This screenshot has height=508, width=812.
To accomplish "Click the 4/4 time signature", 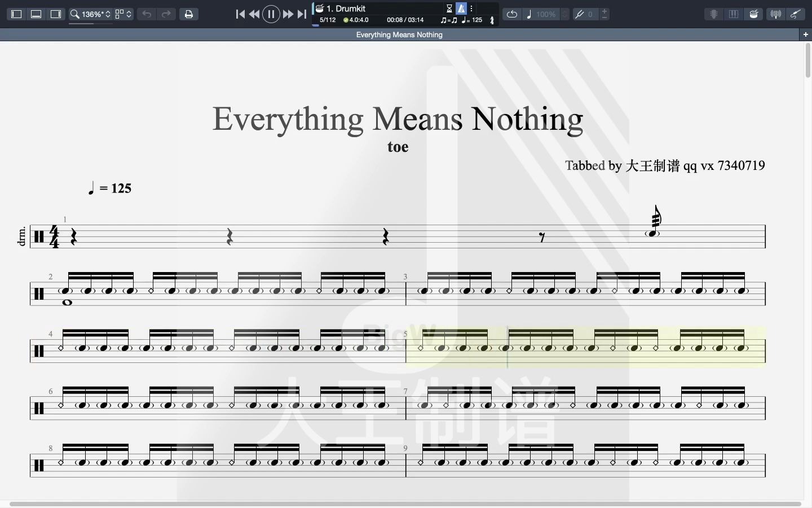I will (54, 237).
